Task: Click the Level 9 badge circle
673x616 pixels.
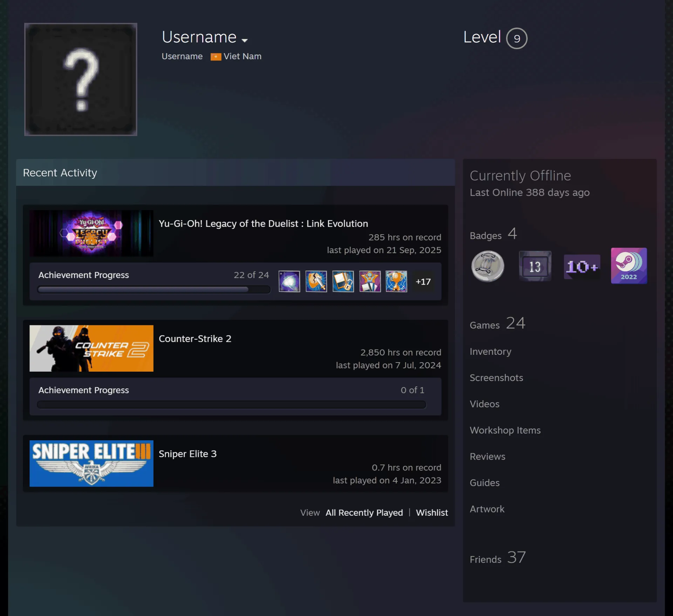Action: coord(517,38)
